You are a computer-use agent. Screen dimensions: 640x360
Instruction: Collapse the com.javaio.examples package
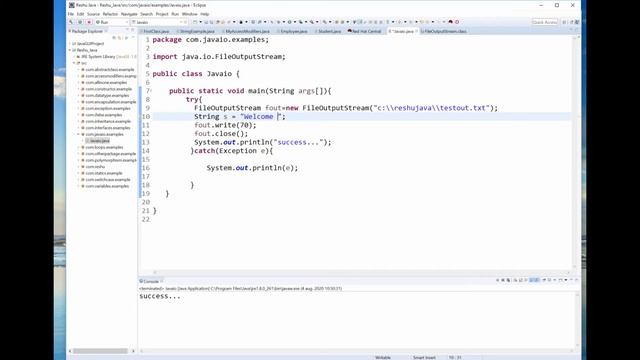click(78, 134)
